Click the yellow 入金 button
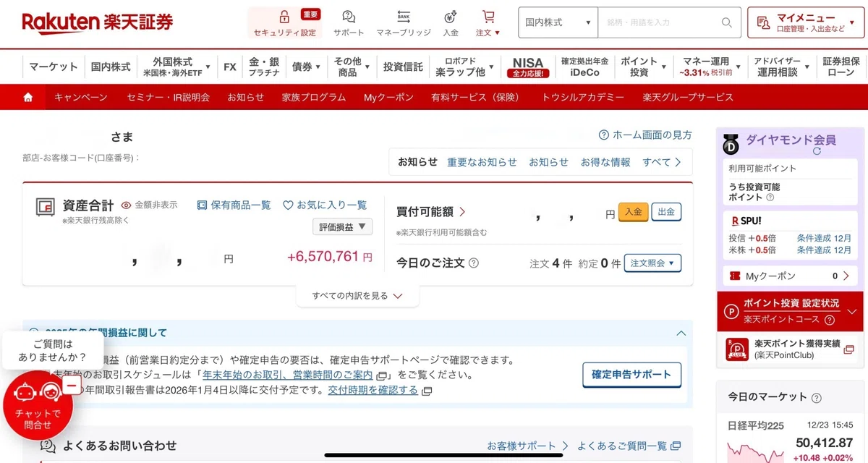 point(633,212)
